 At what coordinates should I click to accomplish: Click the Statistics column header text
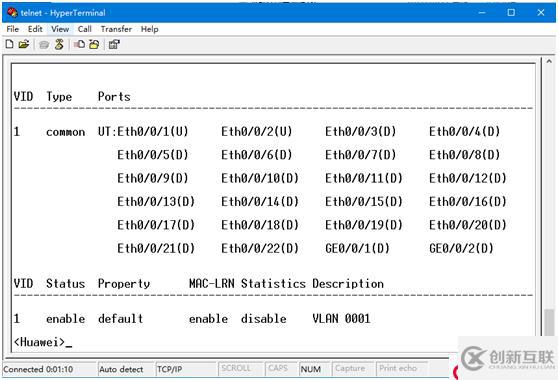[273, 284]
